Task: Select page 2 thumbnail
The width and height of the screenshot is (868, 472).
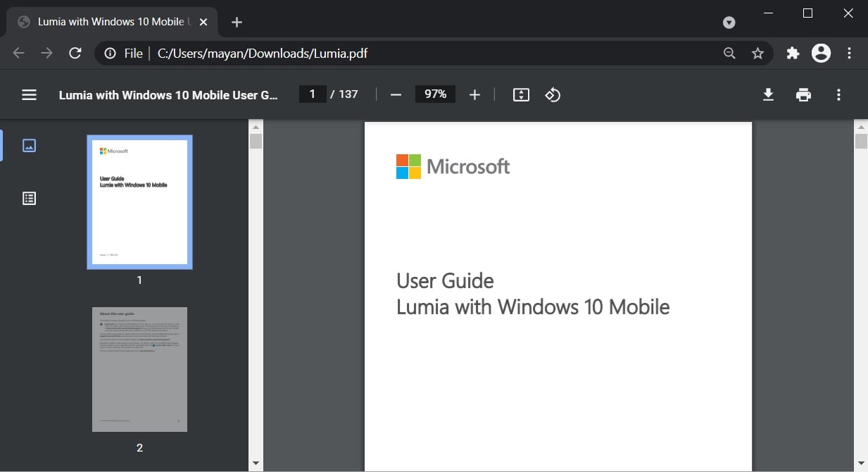Action: click(x=139, y=369)
